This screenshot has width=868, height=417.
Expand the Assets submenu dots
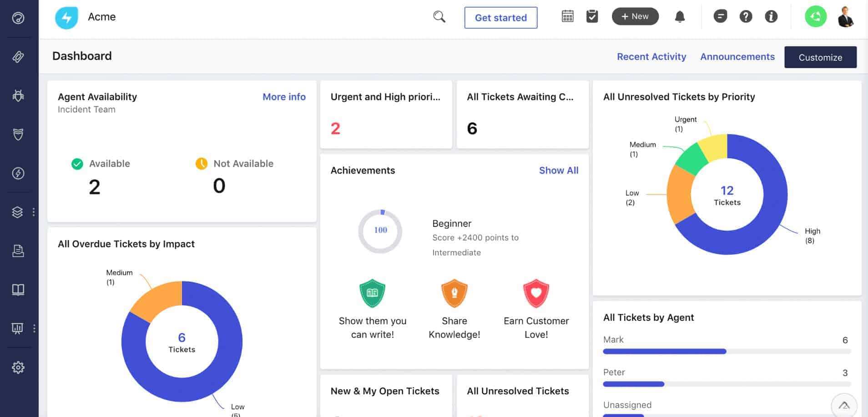tap(34, 212)
